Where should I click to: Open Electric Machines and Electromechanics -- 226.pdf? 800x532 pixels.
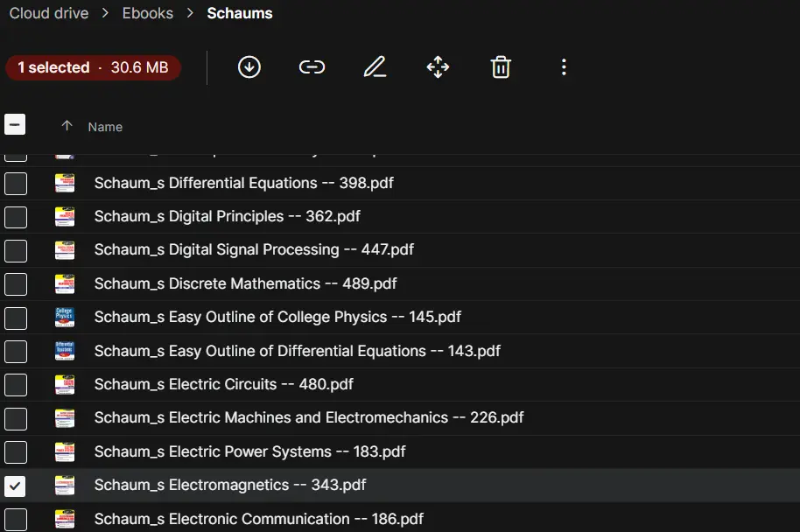tap(309, 418)
